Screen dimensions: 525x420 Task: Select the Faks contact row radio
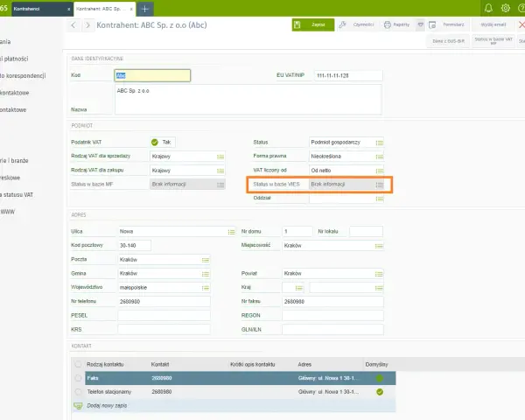pyautogui.click(x=78, y=378)
